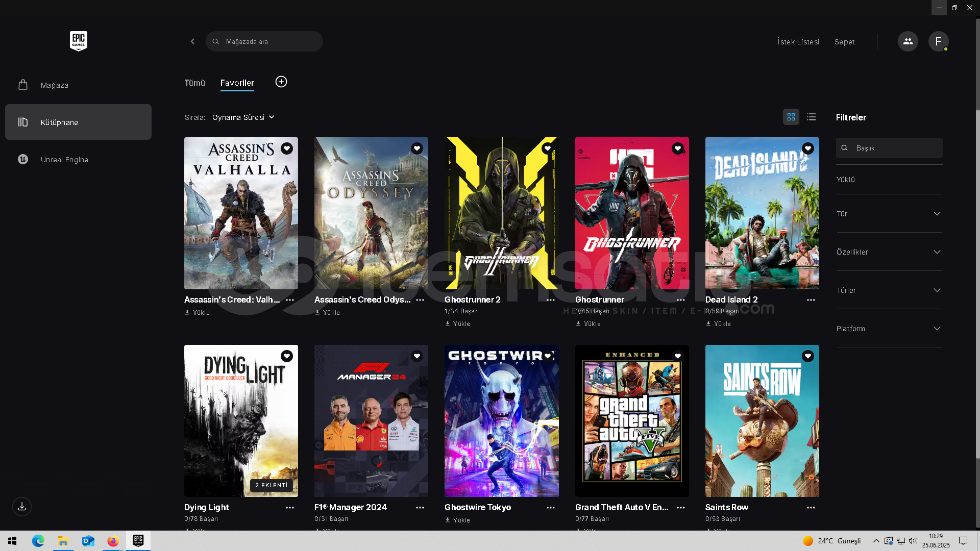Viewport: 980px width, 551px height.
Task: Open the downloads icon in sidebar
Action: pyautogui.click(x=22, y=507)
